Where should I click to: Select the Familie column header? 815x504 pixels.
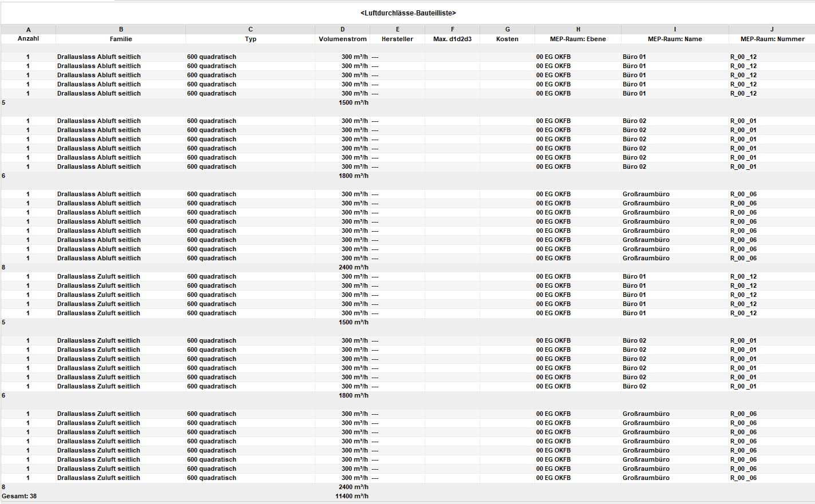click(121, 39)
